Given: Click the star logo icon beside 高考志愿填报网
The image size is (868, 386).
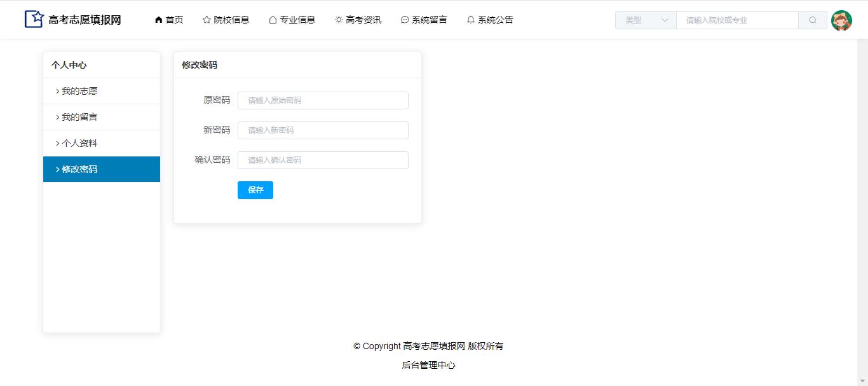Looking at the screenshot, I should [34, 19].
